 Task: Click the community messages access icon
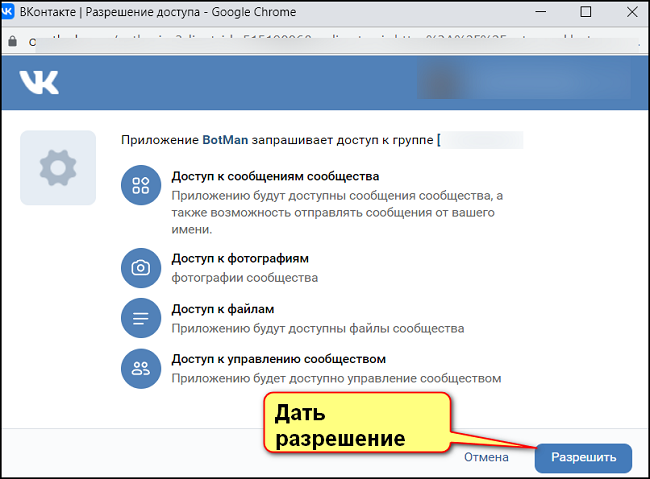pyautogui.click(x=141, y=185)
